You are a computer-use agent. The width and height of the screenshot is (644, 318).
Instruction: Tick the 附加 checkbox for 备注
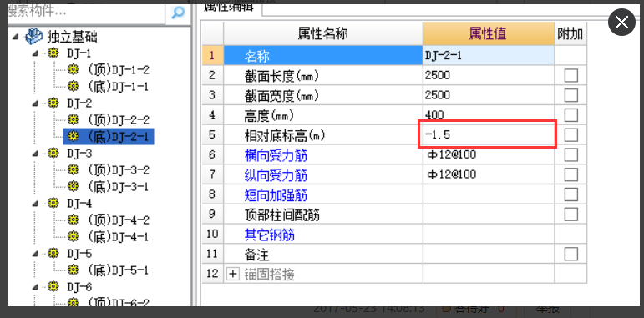[x=570, y=254]
